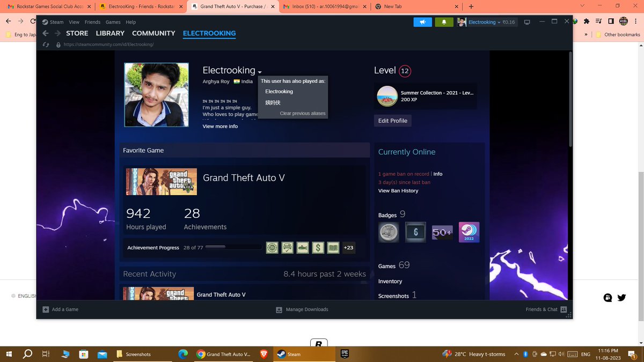Open the Games 69 link
This screenshot has height=362, width=644.
pos(394,265)
